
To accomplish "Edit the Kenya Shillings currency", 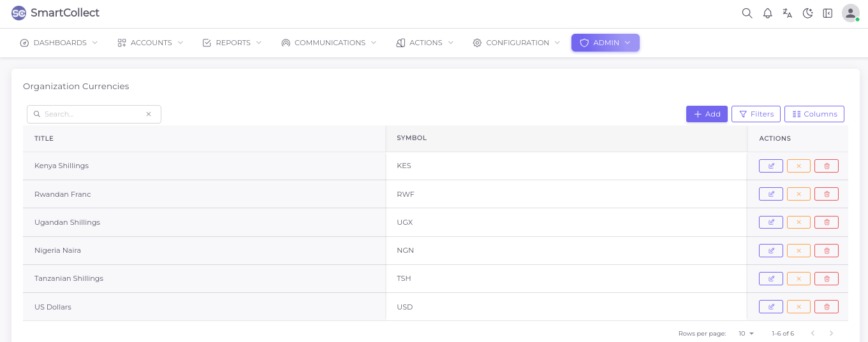I will tap(770, 166).
